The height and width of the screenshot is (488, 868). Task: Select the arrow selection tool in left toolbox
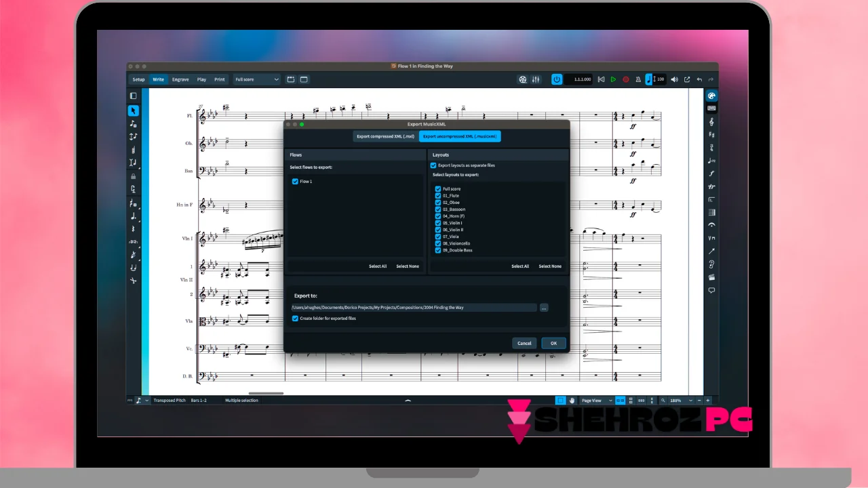coord(134,110)
